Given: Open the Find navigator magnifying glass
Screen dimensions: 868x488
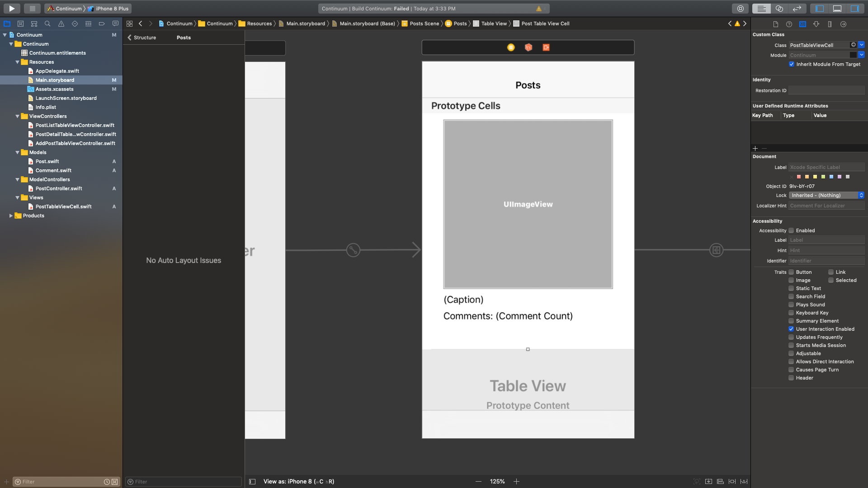Looking at the screenshot, I should pyautogui.click(x=47, y=23).
